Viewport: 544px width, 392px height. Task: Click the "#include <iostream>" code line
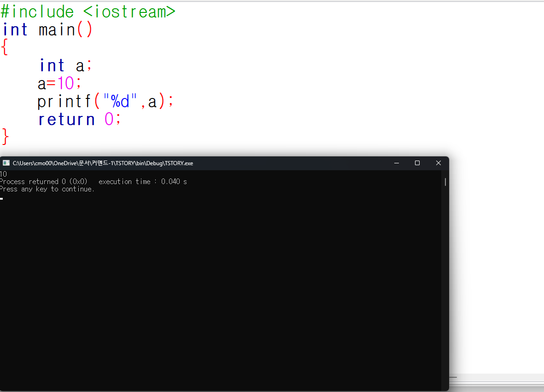(88, 12)
